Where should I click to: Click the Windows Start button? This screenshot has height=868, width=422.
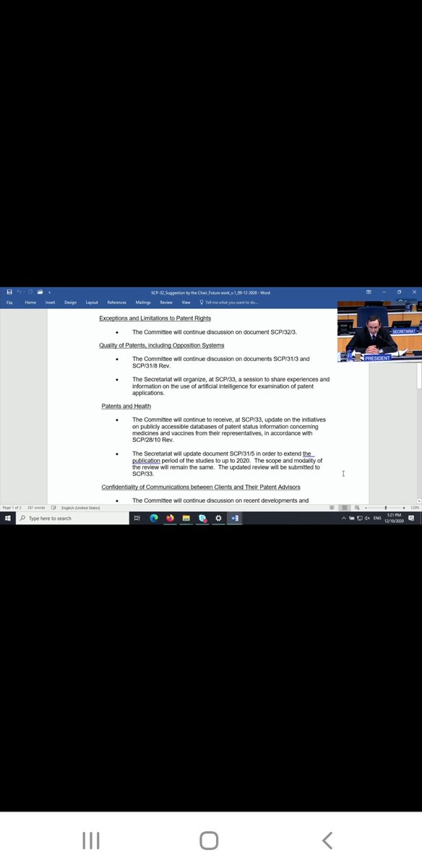[7, 518]
